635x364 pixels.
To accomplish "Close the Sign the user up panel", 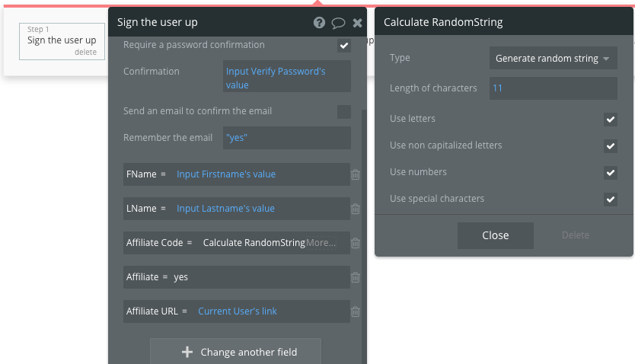I will click(357, 23).
